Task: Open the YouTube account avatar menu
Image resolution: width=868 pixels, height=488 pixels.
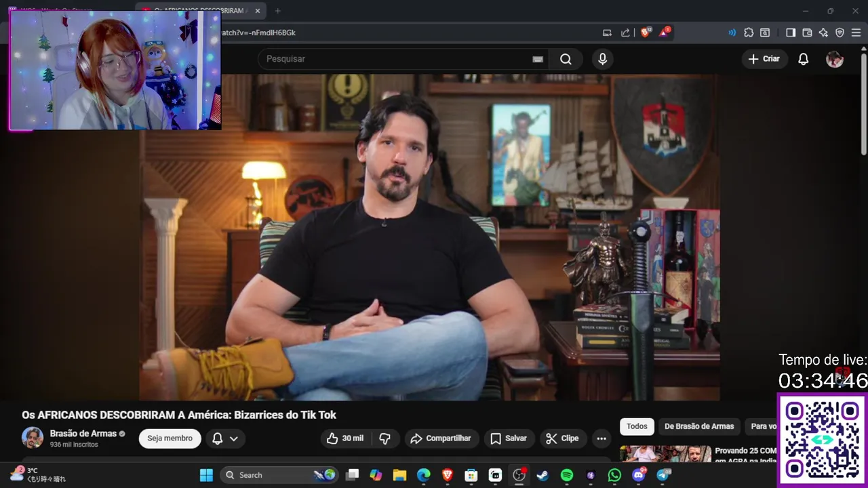Action: click(835, 59)
